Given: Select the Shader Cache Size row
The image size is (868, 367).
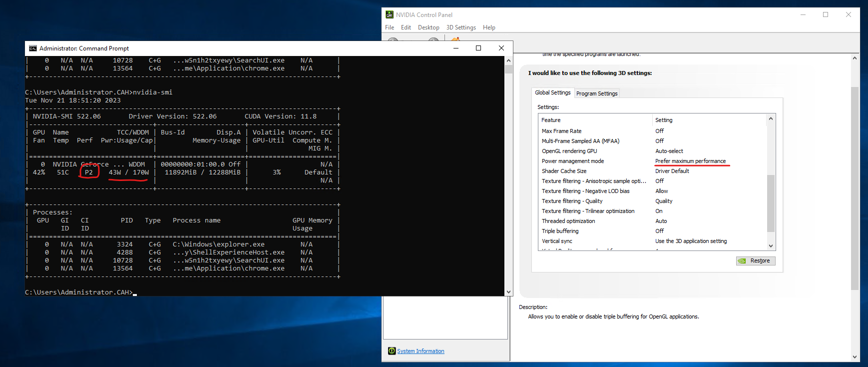Looking at the screenshot, I should pyautogui.click(x=652, y=171).
